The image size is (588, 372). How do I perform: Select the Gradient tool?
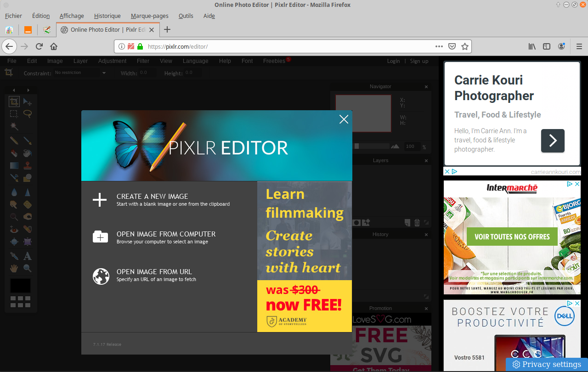[x=14, y=165]
